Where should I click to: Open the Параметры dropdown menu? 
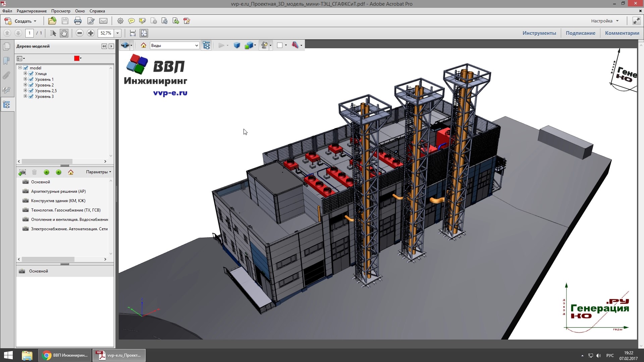(98, 172)
